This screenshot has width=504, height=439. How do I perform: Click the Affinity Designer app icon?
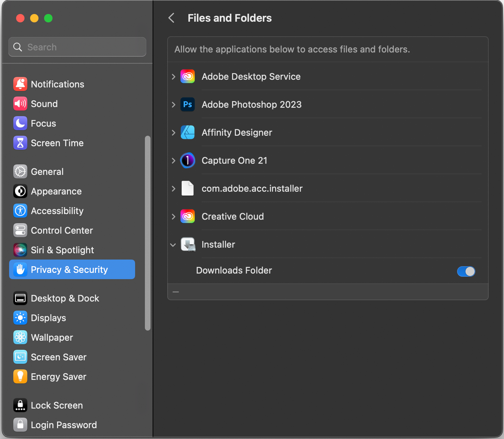click(x=188, y=132)
